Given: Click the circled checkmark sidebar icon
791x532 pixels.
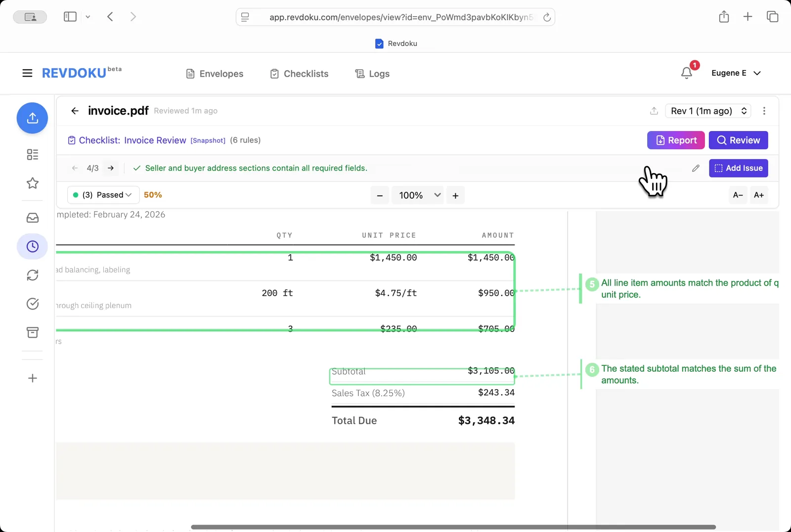Looking at the screenshot, I should coord(33,304).
